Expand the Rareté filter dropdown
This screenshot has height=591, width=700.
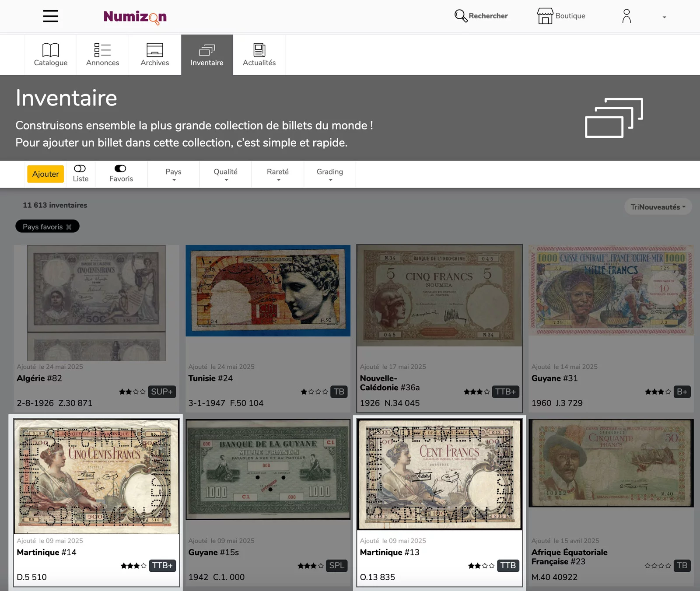(278, 174)
